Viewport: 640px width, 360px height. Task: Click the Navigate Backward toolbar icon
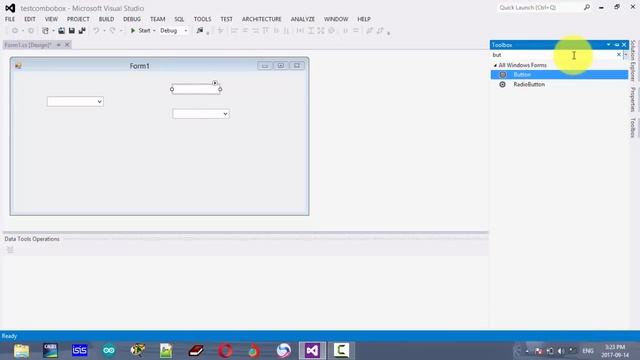coord(15,31)
